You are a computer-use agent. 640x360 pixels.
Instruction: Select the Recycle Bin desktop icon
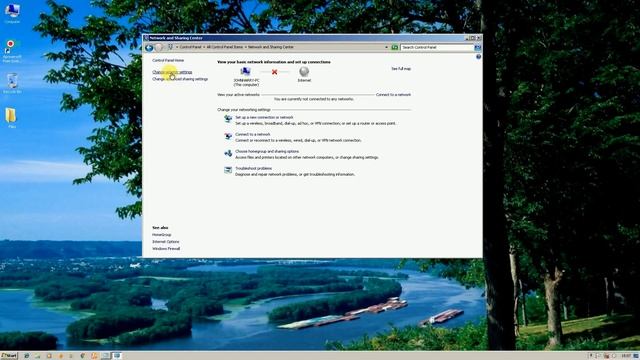tap(12, 84)
